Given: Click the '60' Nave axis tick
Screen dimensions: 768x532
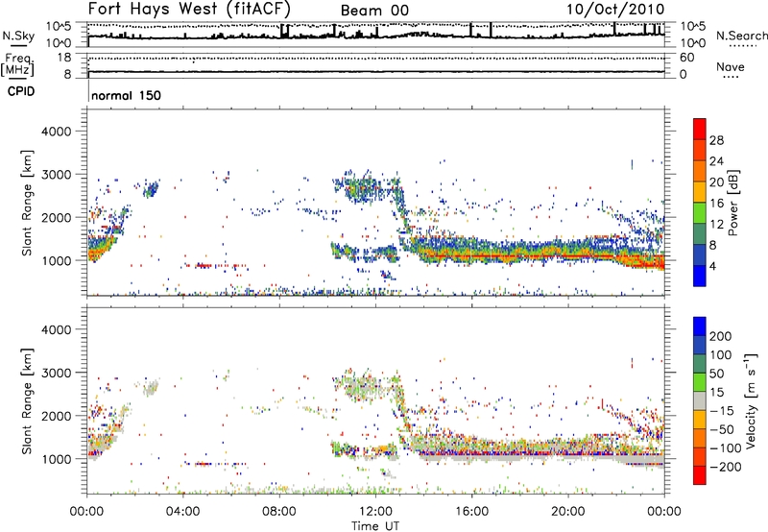Looking at the screenshot, I should point(686,58).
